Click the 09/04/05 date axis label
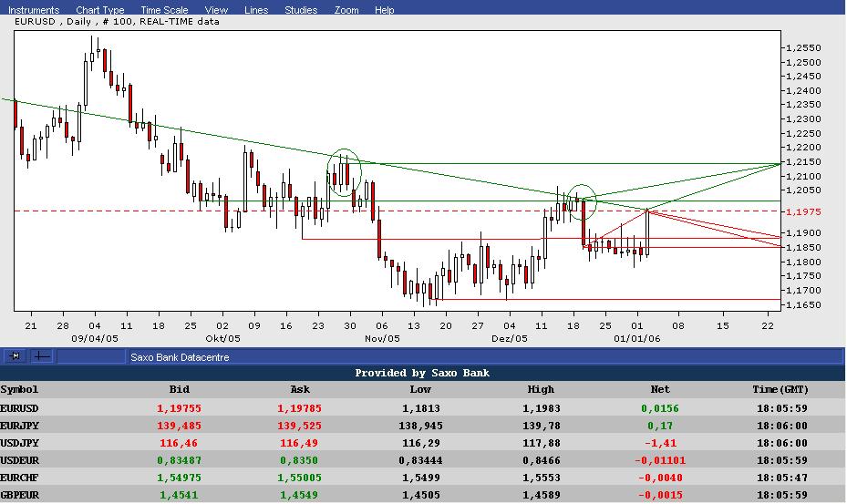Image resolution: width=847 pixels, height=504 pixels. [95, 339]
